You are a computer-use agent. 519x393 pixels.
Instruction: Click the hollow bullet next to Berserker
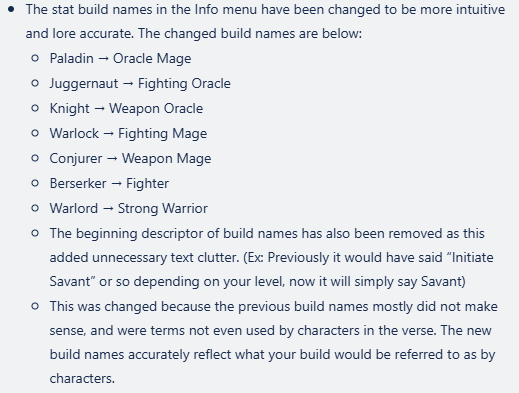(x=35, y=183)
